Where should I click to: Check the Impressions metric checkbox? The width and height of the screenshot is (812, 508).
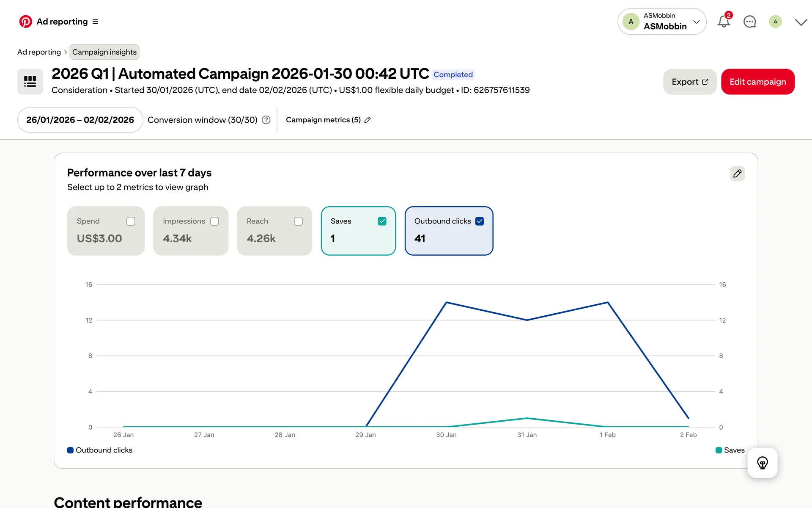pyautogui.click(x=214, y=221)
